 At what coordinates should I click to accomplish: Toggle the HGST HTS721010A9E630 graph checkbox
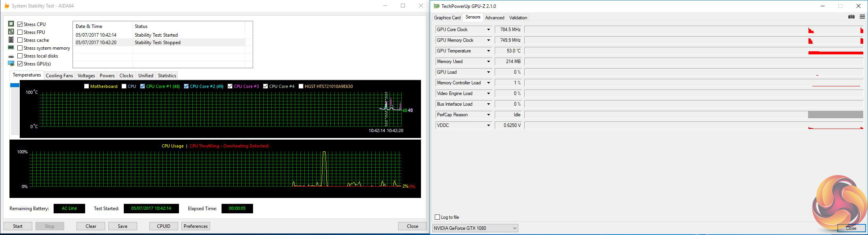pos(301,86)
